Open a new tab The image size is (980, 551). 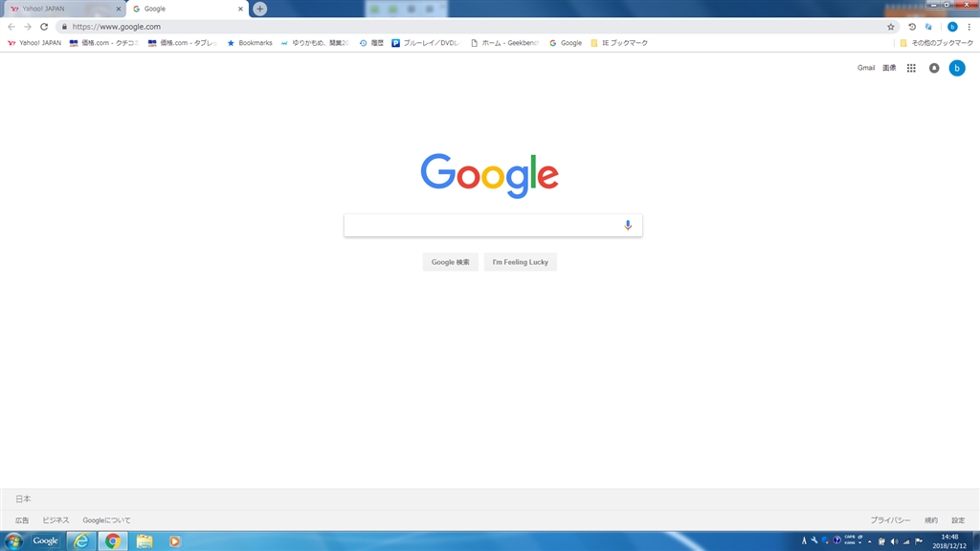pyautogui.click(x=260, y=9)
